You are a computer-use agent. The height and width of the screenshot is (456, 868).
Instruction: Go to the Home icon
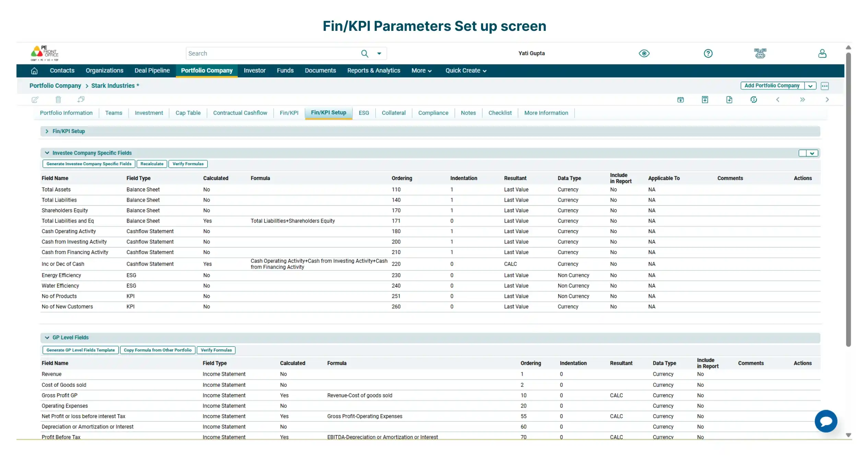[x=34, y=71]
